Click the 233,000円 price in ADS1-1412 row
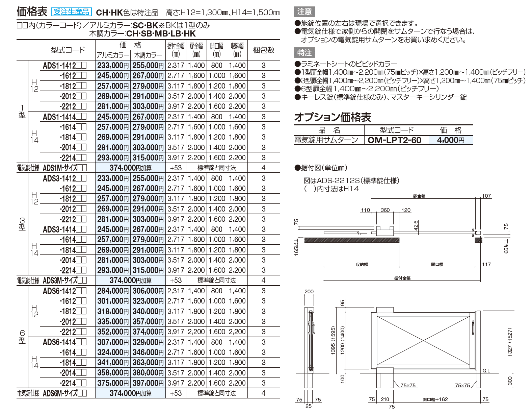The width and height of the screenshot is (532, 415). tap(113, 66)
